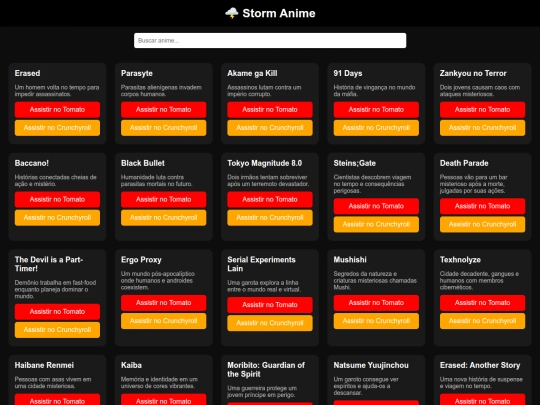
Task: Focus the Buscar anime search field
Action: coord(270,41)
